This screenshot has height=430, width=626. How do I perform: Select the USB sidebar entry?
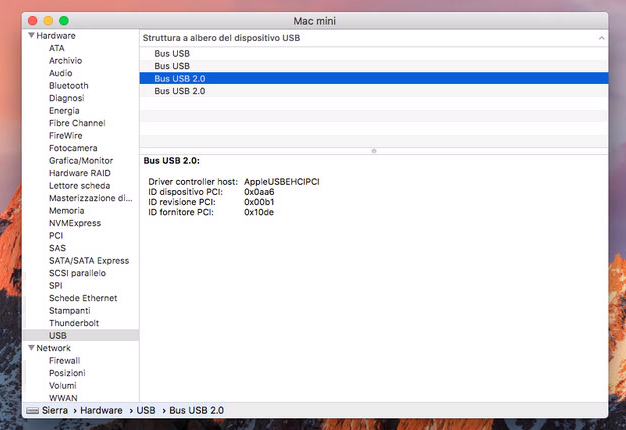pos(81,335)
